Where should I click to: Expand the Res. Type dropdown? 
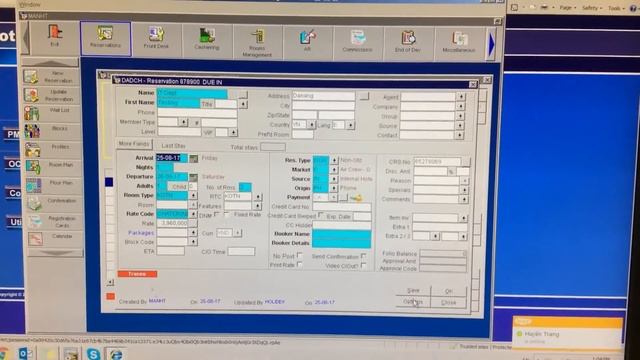tap(334, 160)
